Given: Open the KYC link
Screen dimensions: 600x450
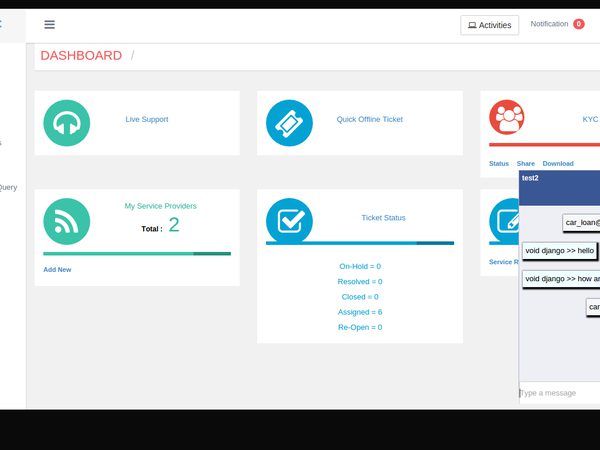Looking at the screenshot, I should (x=590, y=119).
